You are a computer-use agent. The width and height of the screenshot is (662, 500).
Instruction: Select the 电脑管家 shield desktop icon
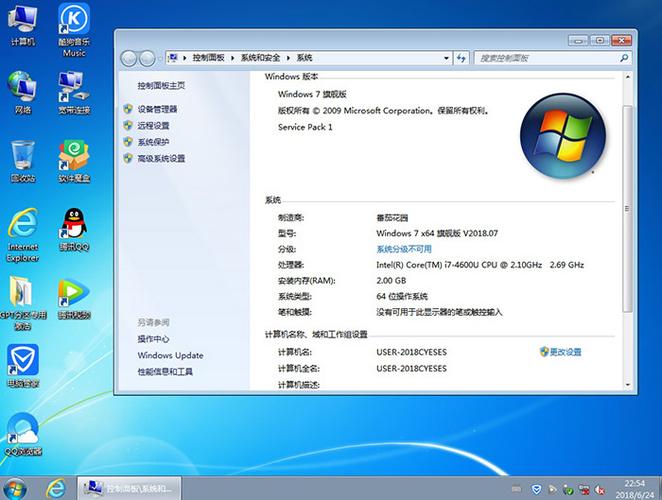pyautogui.click(x=22, y=366)
